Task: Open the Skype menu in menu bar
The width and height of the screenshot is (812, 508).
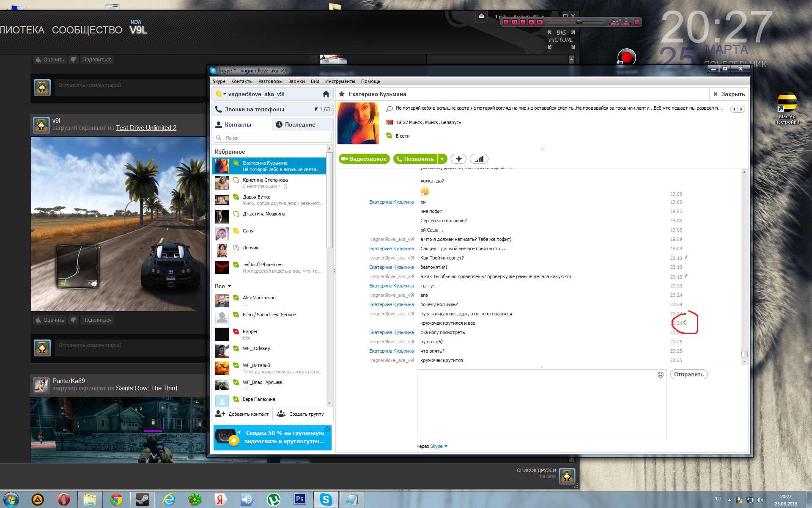Action: coord(219,81)
